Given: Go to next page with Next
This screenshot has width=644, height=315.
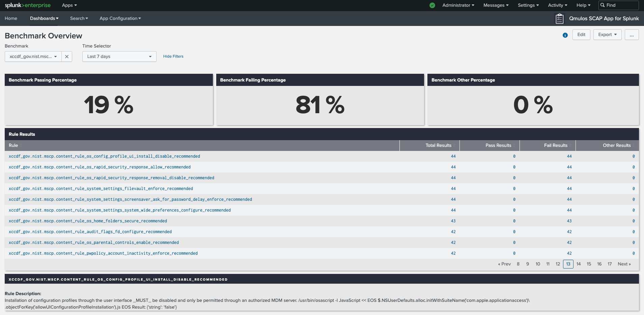Looking at the screenshot, I should point(624,264).
